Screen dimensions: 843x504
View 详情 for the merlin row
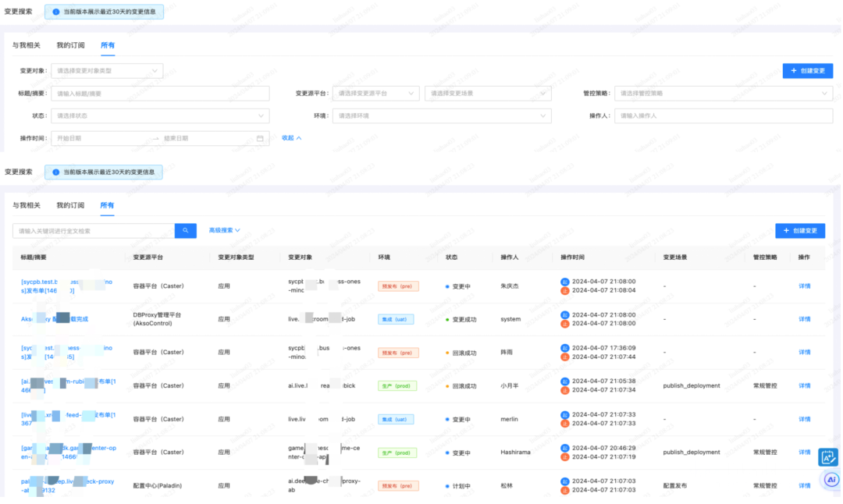pos(804,419)
